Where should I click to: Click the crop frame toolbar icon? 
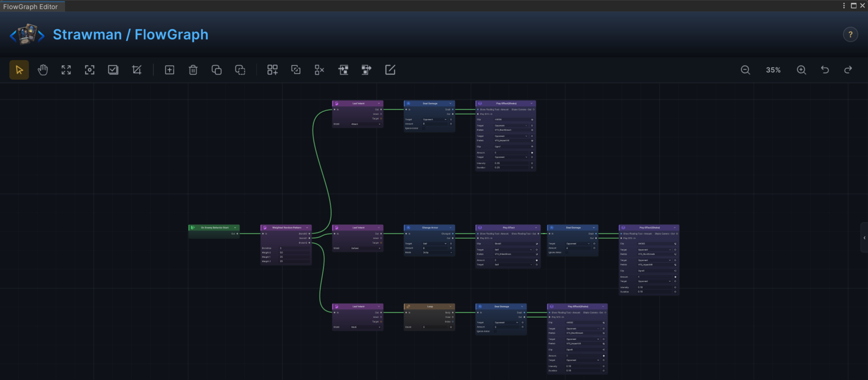(137, 70)
